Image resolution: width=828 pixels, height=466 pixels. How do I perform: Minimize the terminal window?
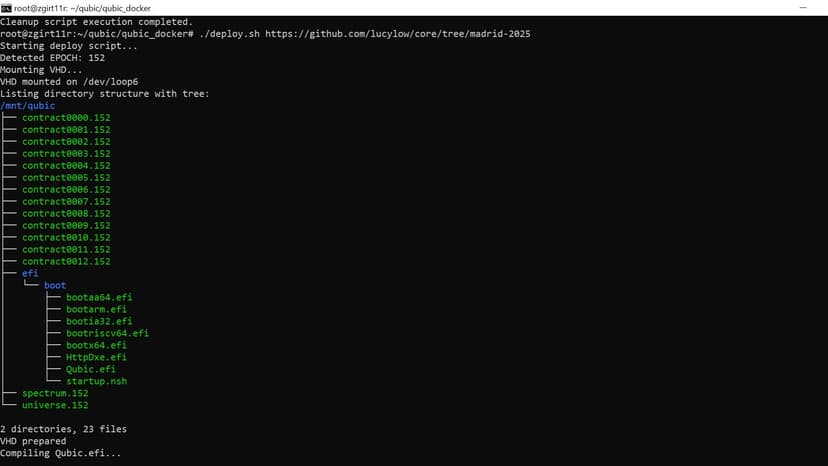coord(803,8)
